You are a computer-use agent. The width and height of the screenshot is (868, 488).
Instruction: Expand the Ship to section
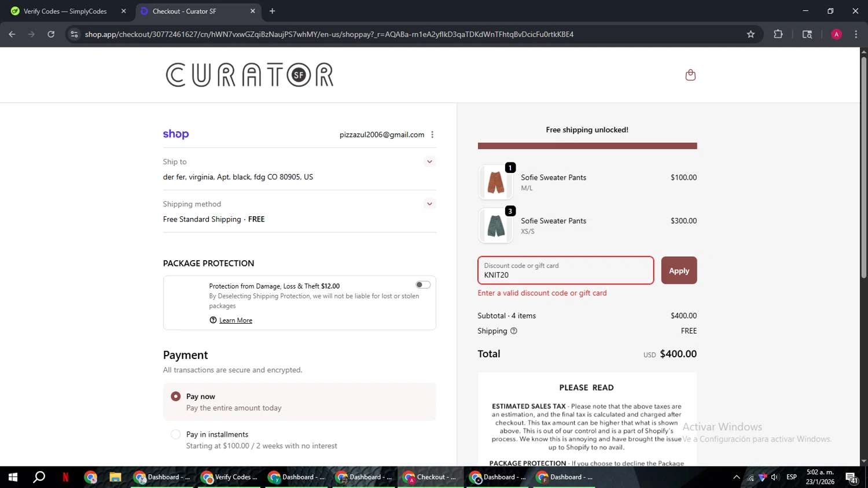pos(429,161)
